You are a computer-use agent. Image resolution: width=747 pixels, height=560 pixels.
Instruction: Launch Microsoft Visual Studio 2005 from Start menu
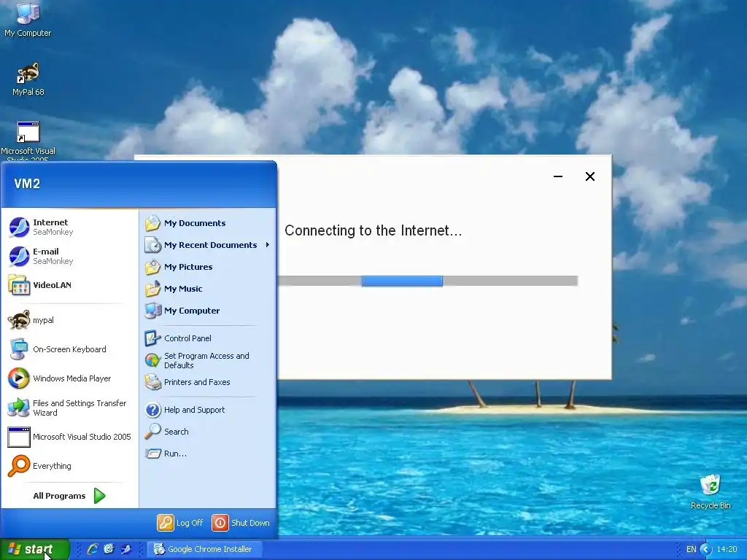(69, 437)
